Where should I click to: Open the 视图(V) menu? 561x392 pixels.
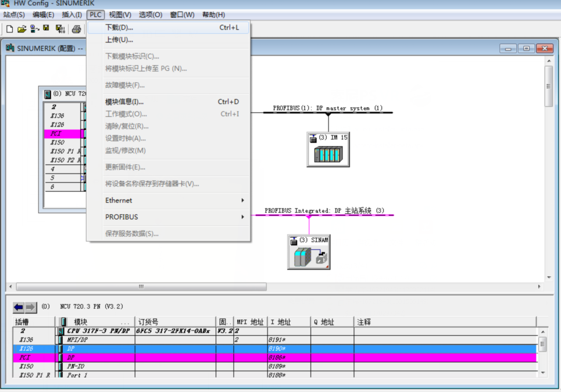[x=120, y=15]
